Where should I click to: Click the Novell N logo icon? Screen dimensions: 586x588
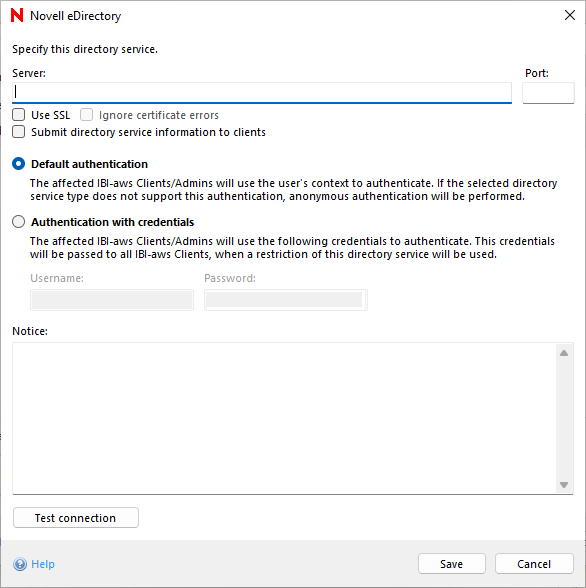(17, 15)
